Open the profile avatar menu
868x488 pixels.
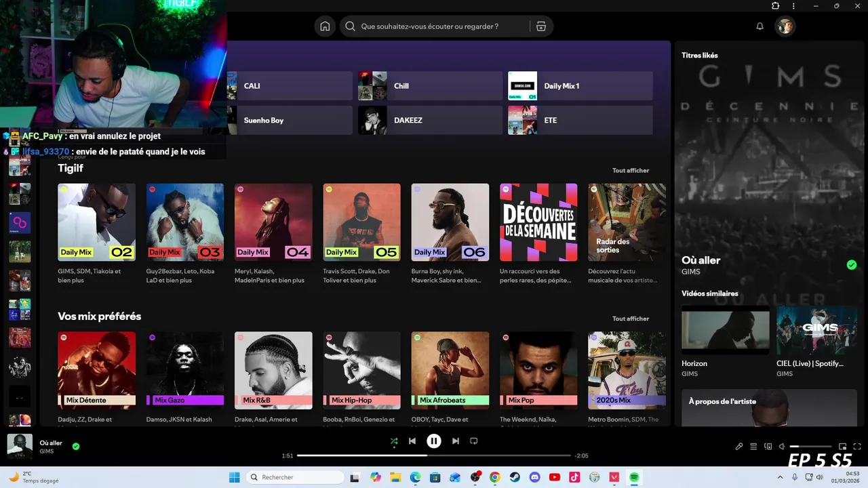785,26
